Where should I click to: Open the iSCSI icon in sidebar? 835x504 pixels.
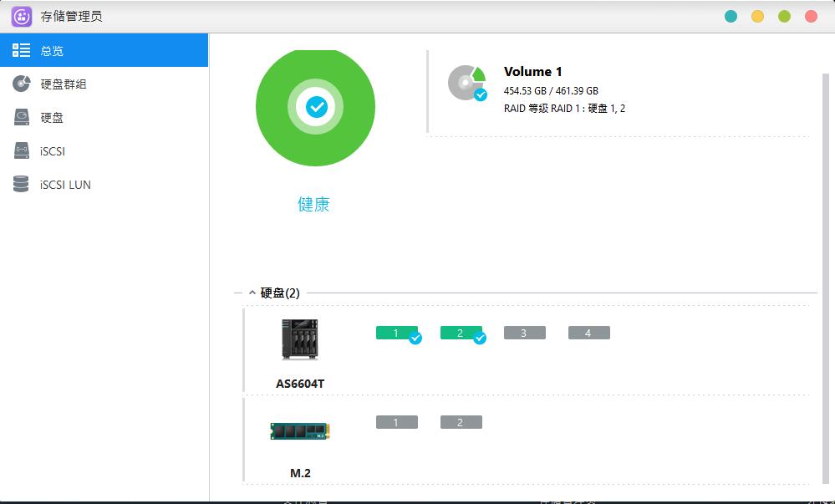[x=21, y=150]
